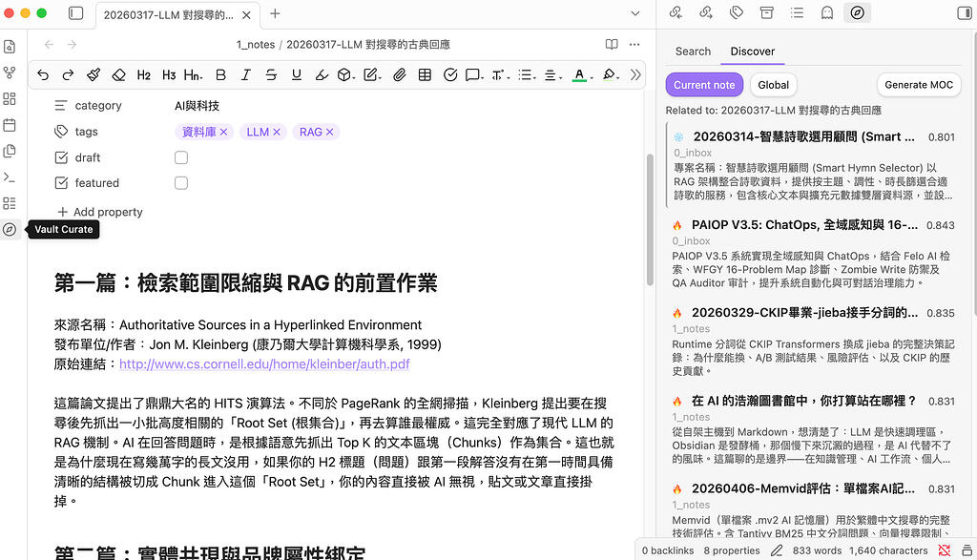
Task: Insert a table from the toolbar
Action: click(x=425, y=74)
